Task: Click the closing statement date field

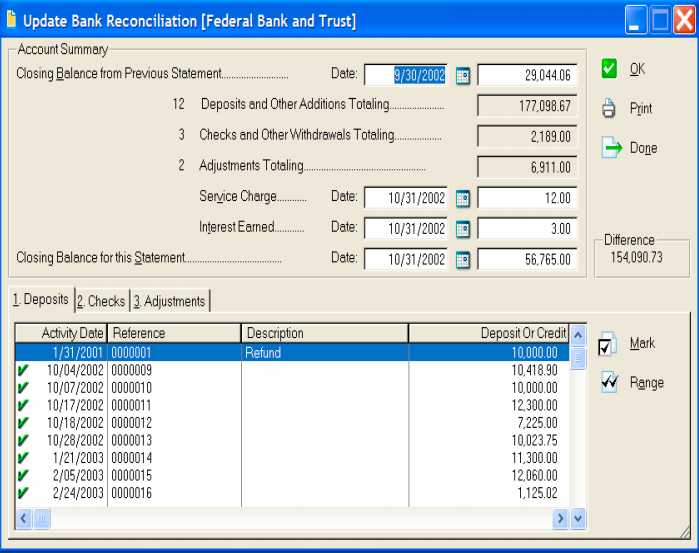Action: 406,260
